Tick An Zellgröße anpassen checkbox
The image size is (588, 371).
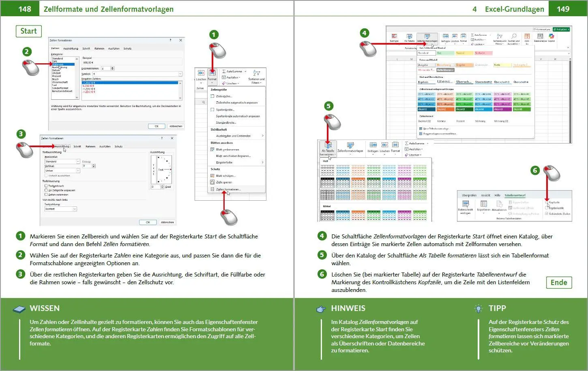click(46, 190)
